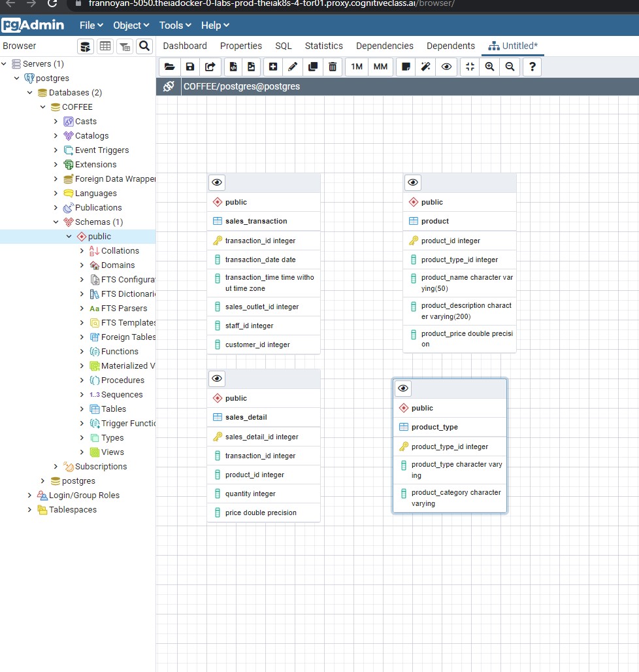639x672 pixels.
Task: Click the product_type table title
Action: click(434, 427)
